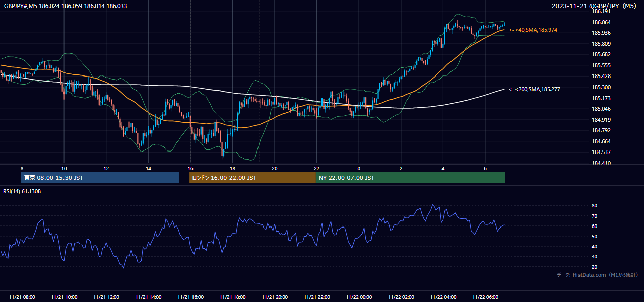This screenshot has width=644, height=302.
Task: Click the 11/21 10:00 date axis label
Action: coord(64,297)
